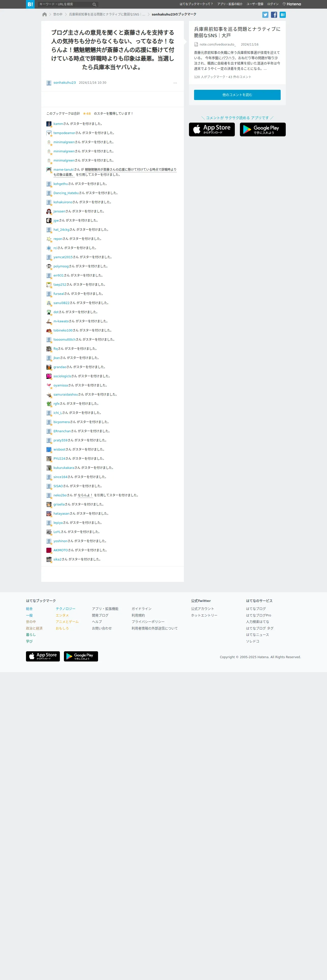The image size is (327, 980).
Task: Open the three-dot menu beside sonhakuhu23
Action: tap(175, 83)
